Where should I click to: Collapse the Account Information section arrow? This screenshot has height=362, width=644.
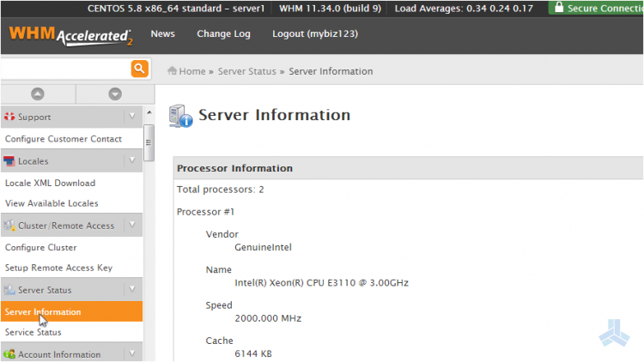132,353
